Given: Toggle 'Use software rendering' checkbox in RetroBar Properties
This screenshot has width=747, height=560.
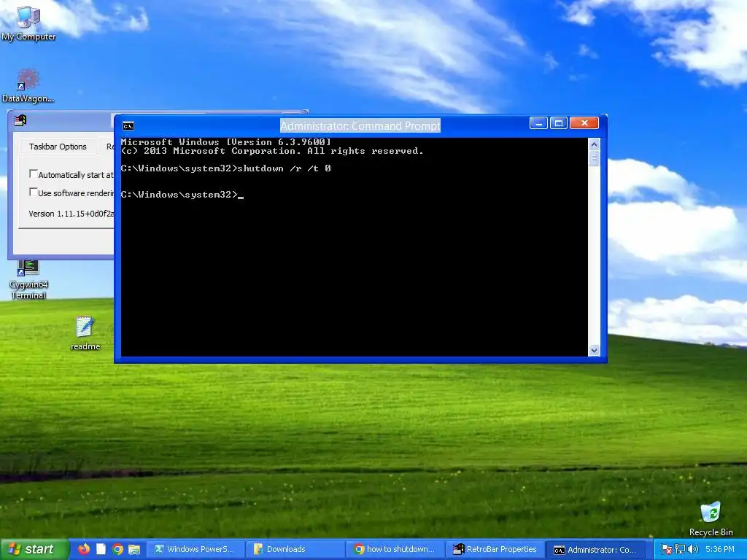Looking at the screenshot, I should coord(34,192).
